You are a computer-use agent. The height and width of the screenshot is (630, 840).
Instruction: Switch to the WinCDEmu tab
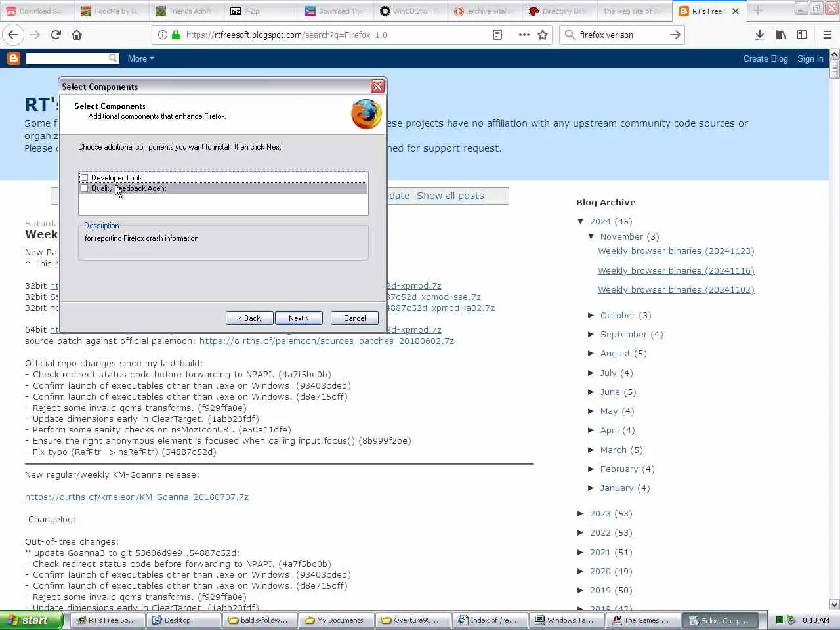[411, 11]
